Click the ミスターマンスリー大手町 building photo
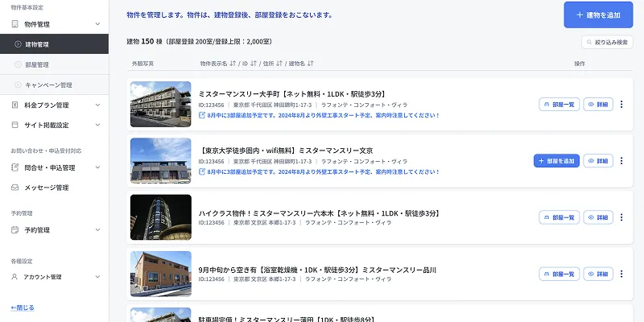 point(160,104)
